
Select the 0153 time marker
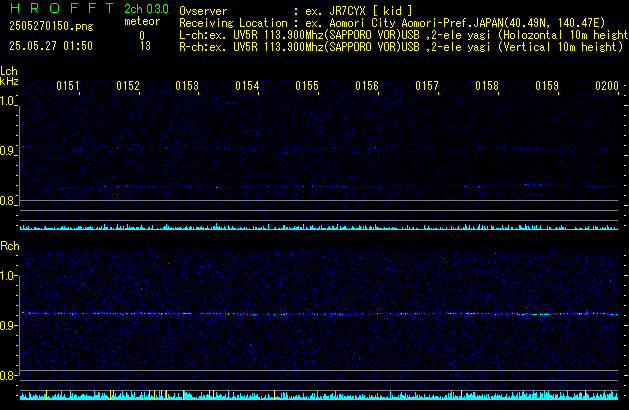coord(187,86)
